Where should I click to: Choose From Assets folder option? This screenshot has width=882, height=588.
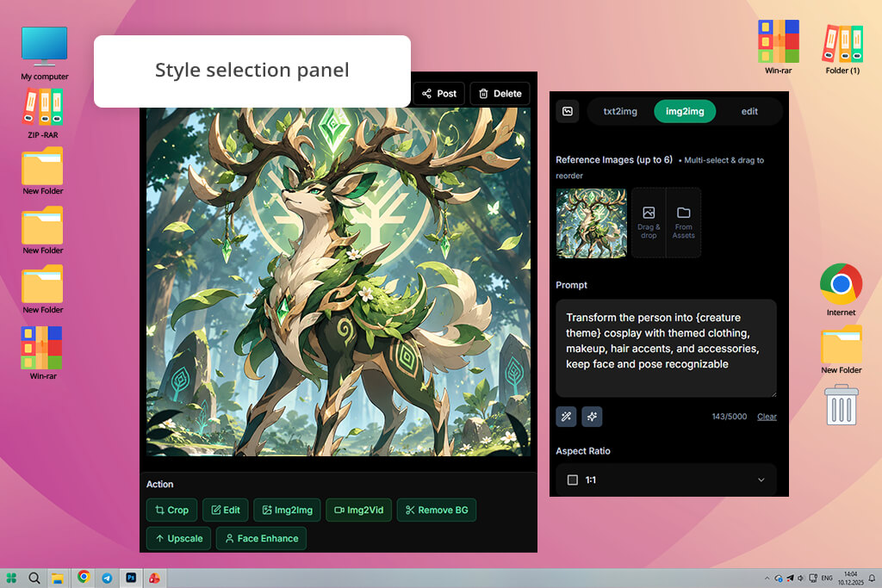pos(683,223)
